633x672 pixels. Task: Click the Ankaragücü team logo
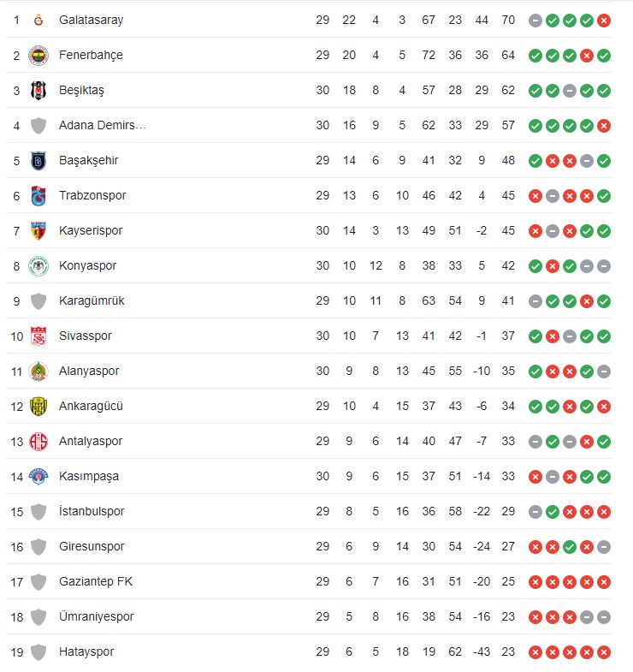pos(38,406)
